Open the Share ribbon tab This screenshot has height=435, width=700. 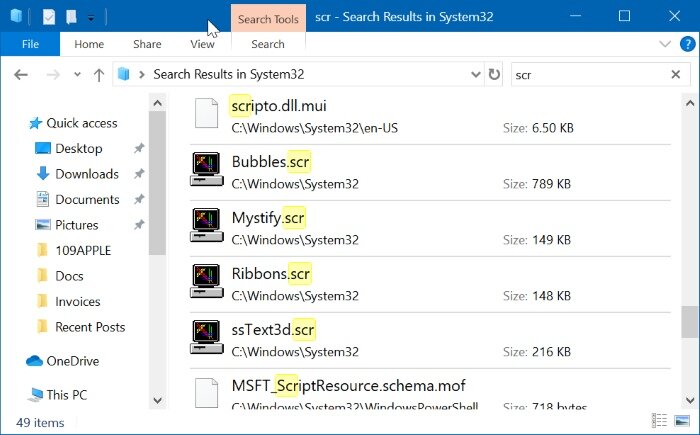[147, 44]
